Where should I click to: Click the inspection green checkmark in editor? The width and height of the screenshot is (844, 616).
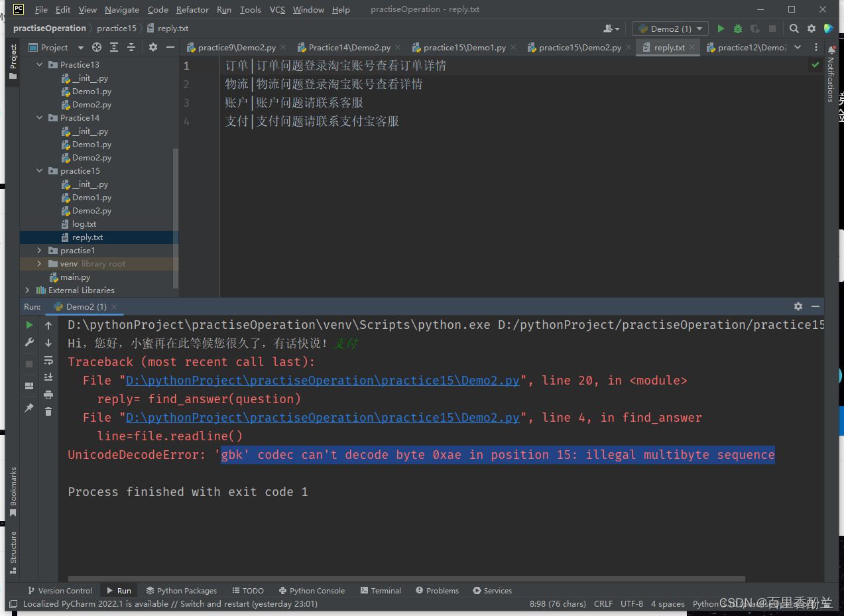point(815,65)
